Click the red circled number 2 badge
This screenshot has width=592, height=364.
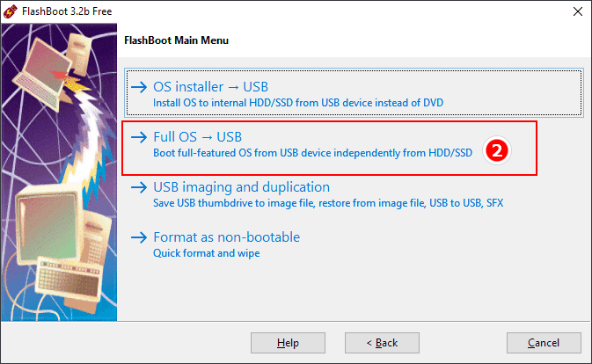click(497, 151)
